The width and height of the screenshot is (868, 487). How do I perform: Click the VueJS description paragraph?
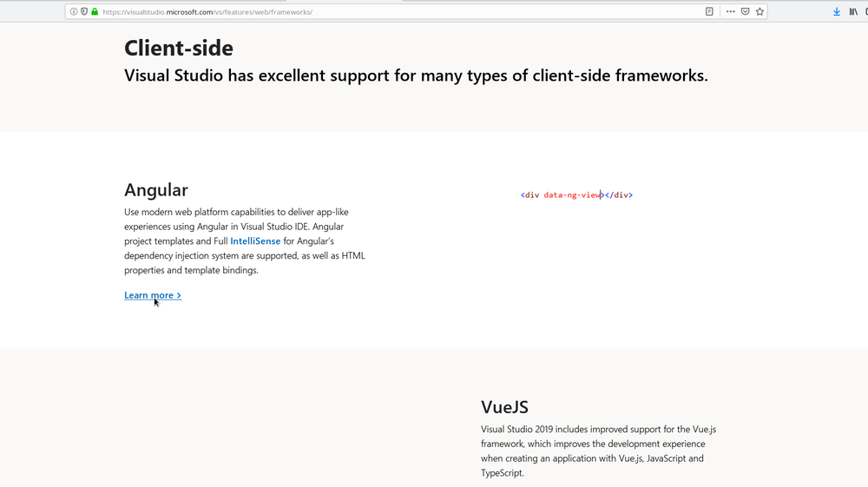coord(598,451)
